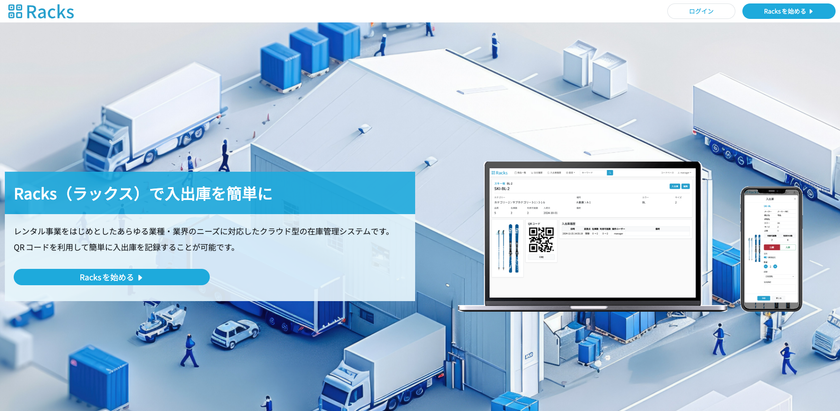Click the search magnifier icon in laptop mockup
840x411 pixels.
[610, 173]
